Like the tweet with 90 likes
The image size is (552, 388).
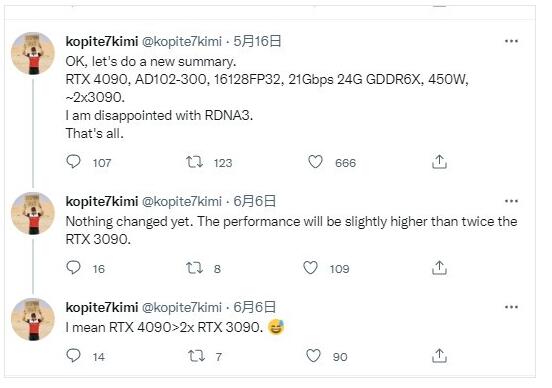pyautogui.click(x=313, y=356)
